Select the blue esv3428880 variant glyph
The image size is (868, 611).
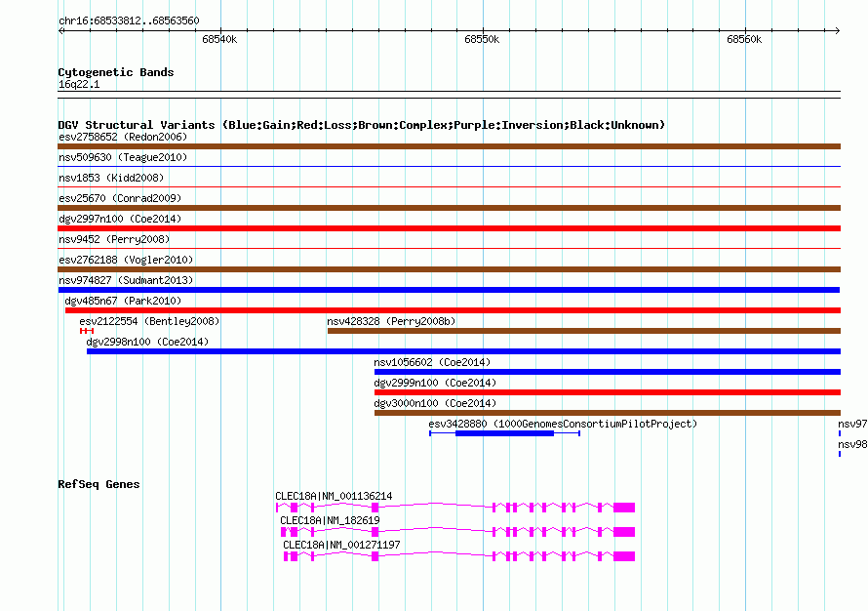coord(504,433)
